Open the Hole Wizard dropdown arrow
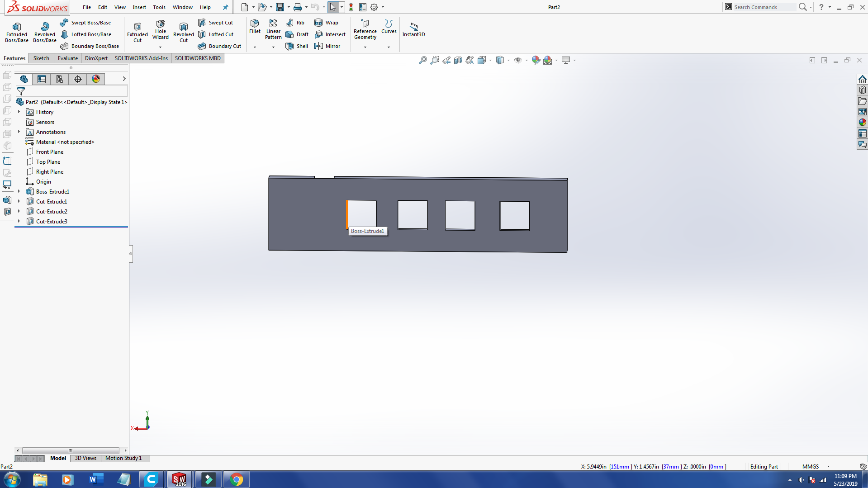The image size is (868, 488). pos(161,47)
